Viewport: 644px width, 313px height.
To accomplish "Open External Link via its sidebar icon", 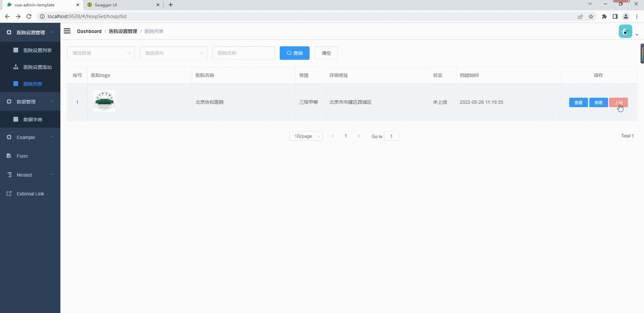I will tap(9, 193).
